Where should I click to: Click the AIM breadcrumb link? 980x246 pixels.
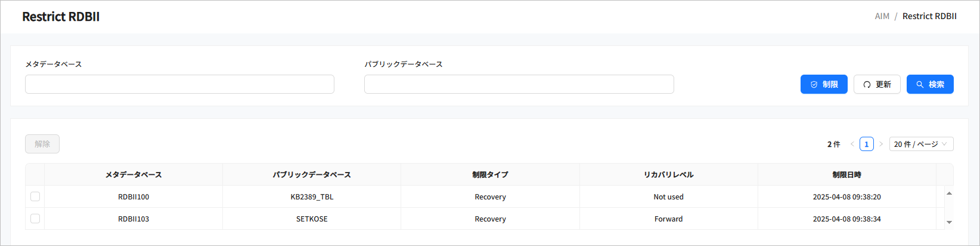tap(882, 16)
